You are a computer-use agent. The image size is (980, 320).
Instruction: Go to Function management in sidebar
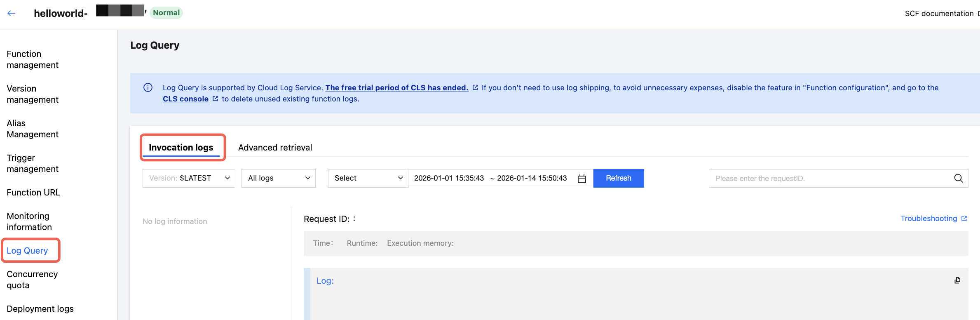[x=33, y=59]
